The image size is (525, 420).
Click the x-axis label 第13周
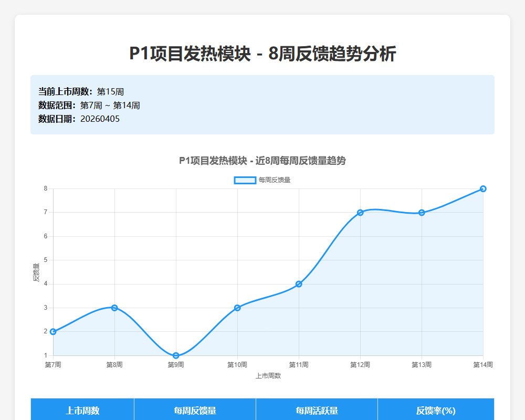click(x=422, y=365)
